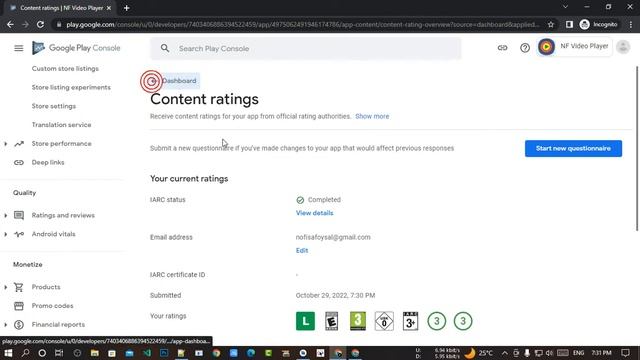Click the page vertical scrollbar
This screenshot has width=640, height=360.
[637, 149]
